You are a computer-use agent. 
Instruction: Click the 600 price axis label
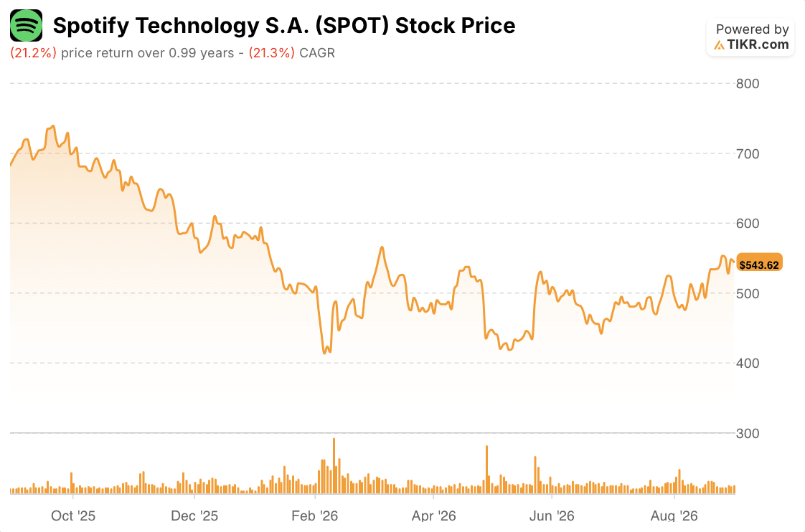(748, 223)
